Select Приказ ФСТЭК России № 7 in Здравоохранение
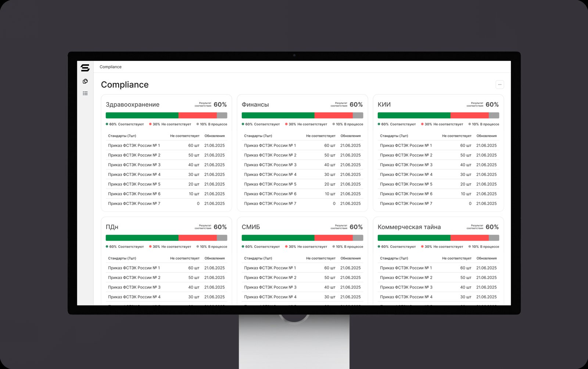Image resolution: width=588 pixels, height=369 pixels. (166, 203)
